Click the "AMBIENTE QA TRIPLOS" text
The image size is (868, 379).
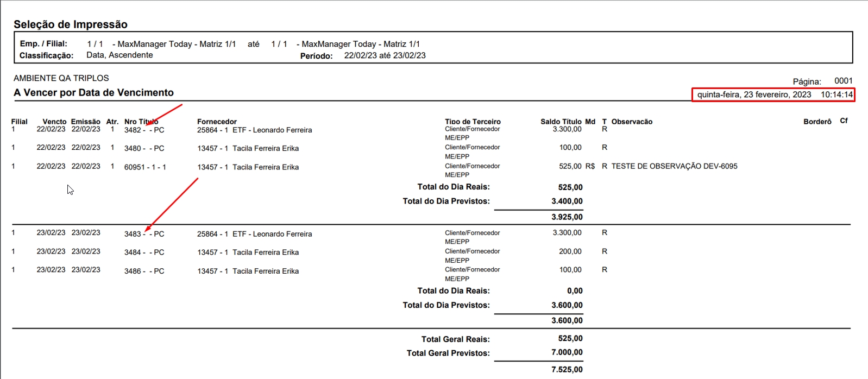pyautogui.click(x=61, y=78)
